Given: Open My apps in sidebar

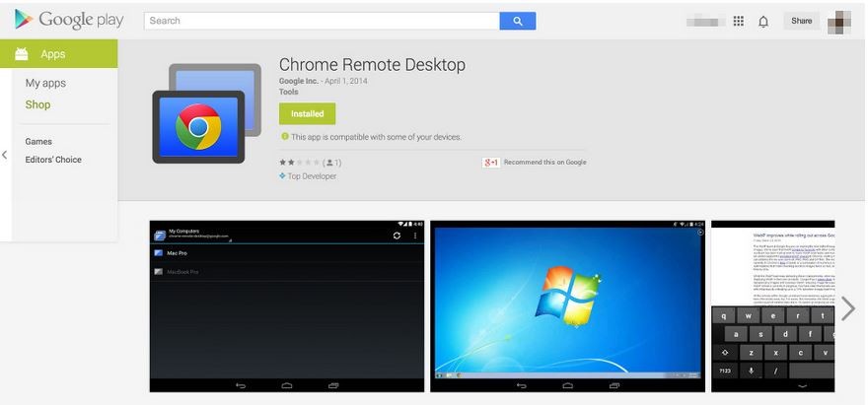Looking at the screenshot, I should tap(45, 83).
